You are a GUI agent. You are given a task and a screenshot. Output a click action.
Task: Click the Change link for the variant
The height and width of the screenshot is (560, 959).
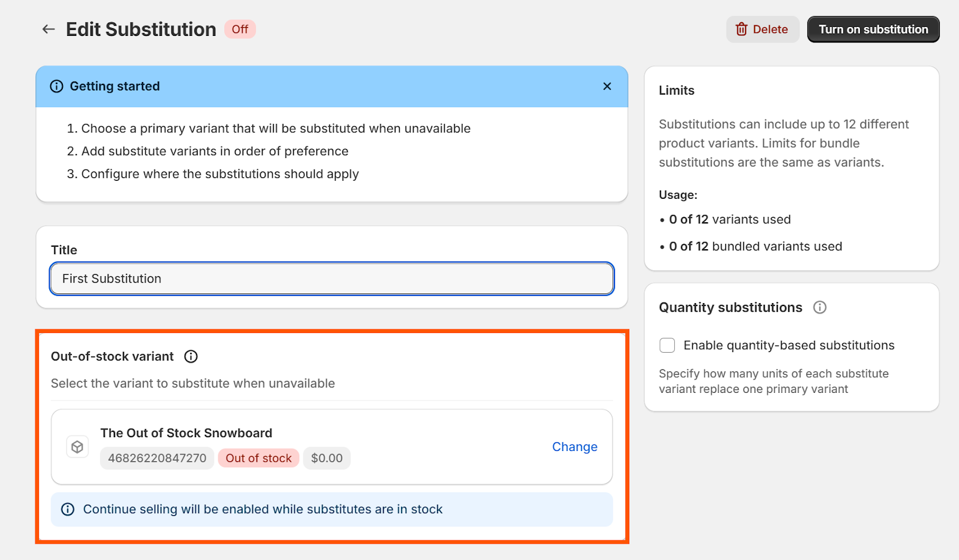click(574, 447)
